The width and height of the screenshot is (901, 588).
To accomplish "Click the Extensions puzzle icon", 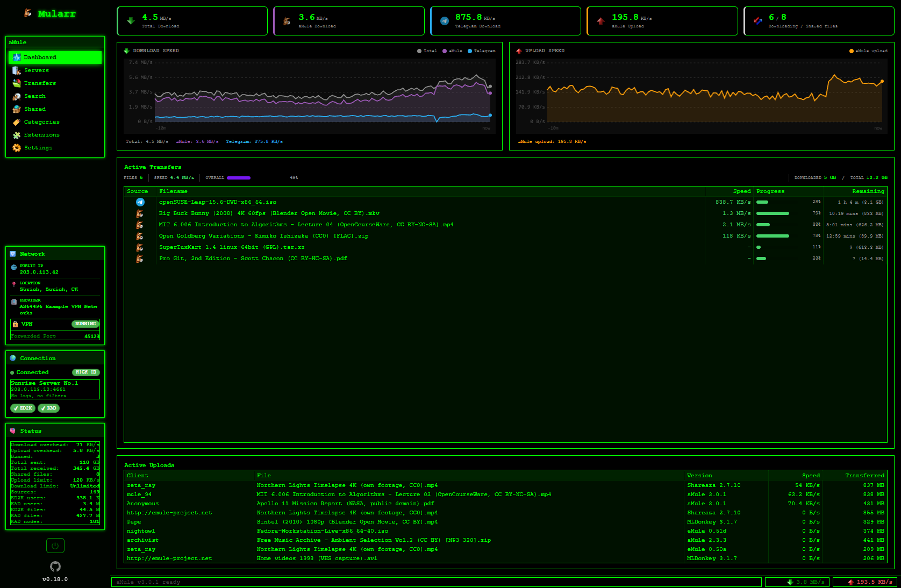I will pos(17,135).
